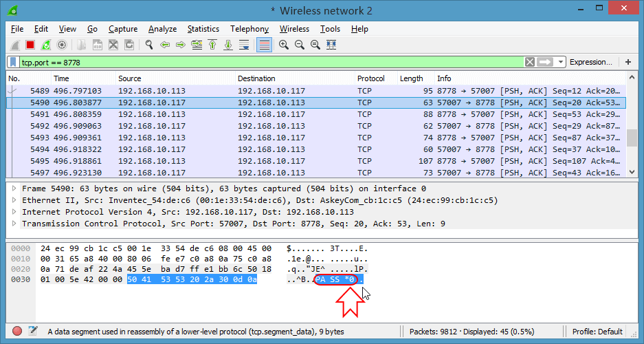This screenshot has width=644, height=344.
Task: Expand the Ethernet II details row
Action: (14, 200)
